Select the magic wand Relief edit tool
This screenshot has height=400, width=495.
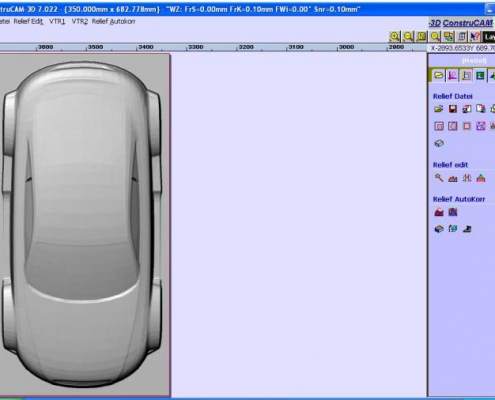pyautogui.click(x=439, y=178)
